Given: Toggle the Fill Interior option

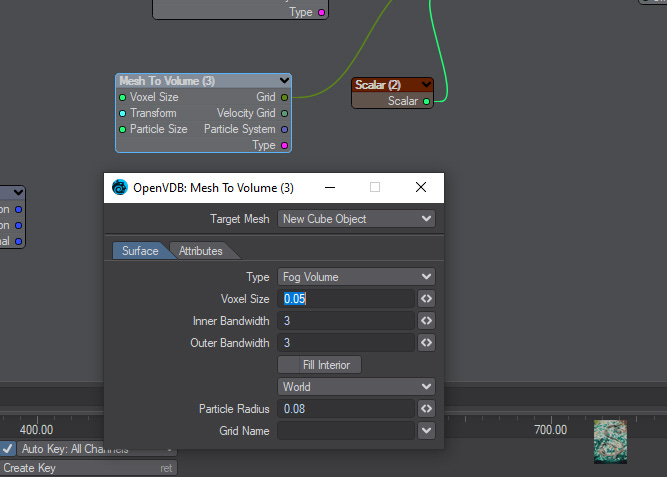Looking at the screenshot, I should (x=319, y=365).
